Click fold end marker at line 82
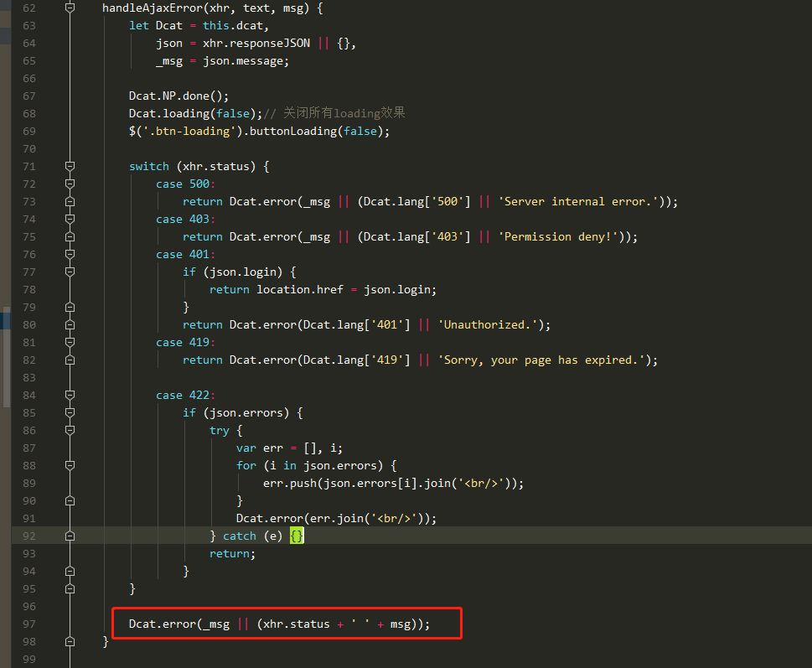The image size is (812, 668). pos(70,360)
